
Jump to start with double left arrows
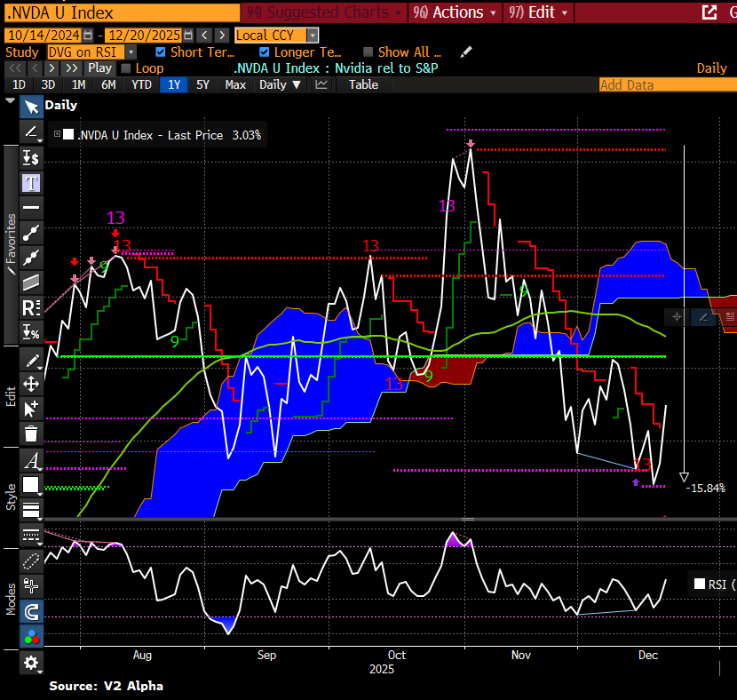(x=15, y=68)
